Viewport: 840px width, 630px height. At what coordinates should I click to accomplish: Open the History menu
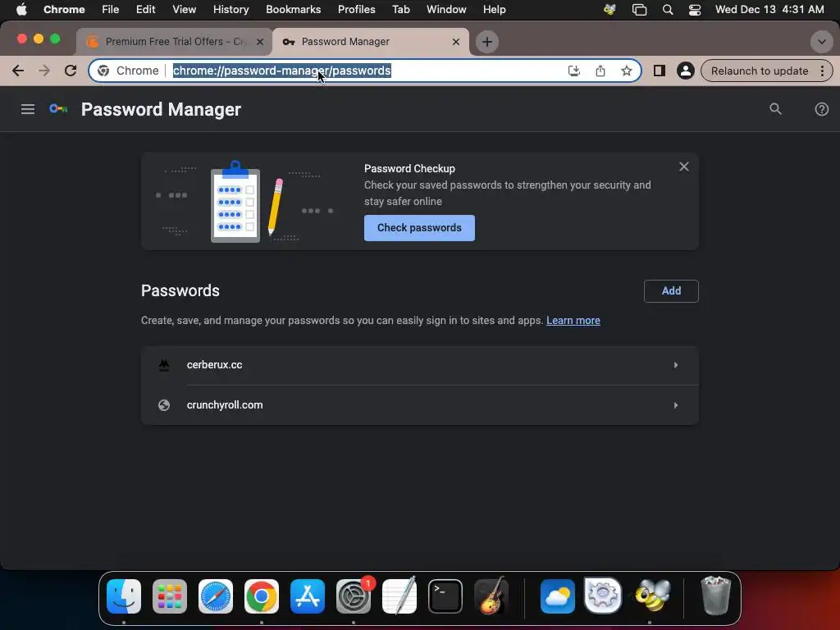pos(231,9)
